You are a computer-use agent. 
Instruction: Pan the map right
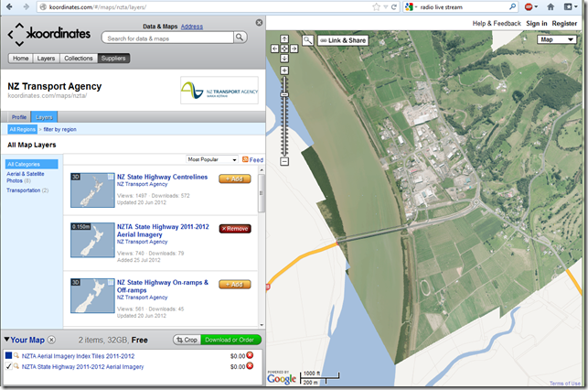[294, 49]
